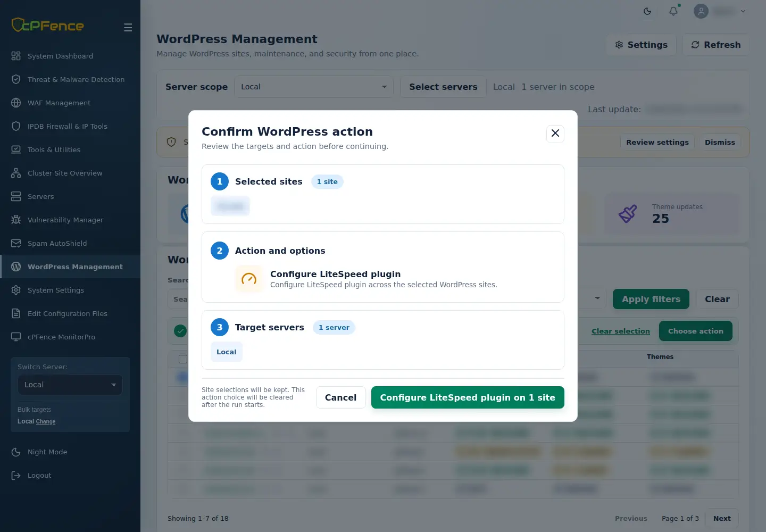Confirm Configure LiteSpeed plugin on 1 site

468,397
